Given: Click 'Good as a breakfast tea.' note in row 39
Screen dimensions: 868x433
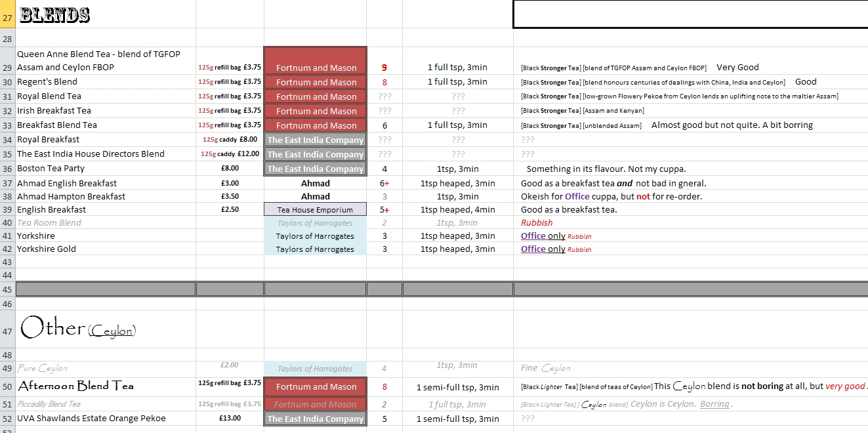Looking at the screenshot, I should (x=569, y=209).
